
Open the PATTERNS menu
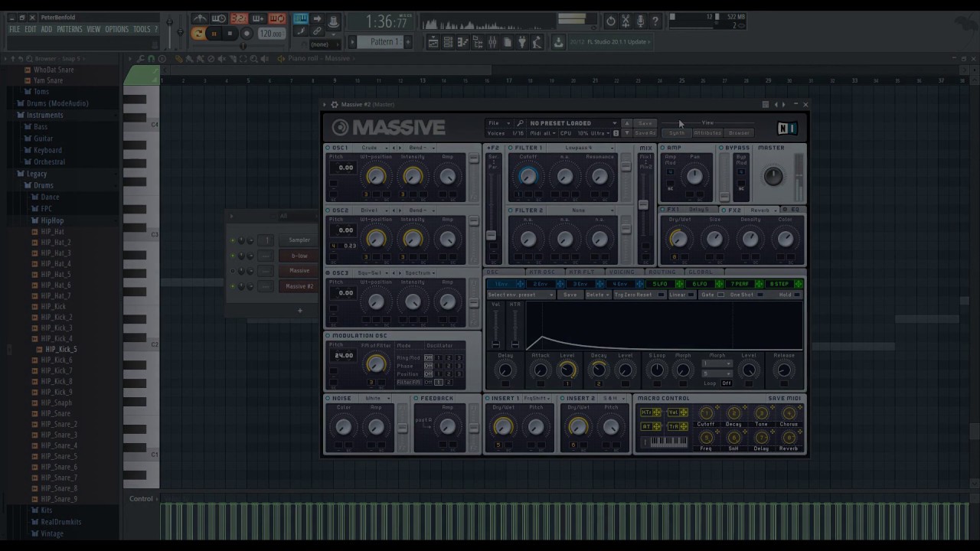pos(70,30)
